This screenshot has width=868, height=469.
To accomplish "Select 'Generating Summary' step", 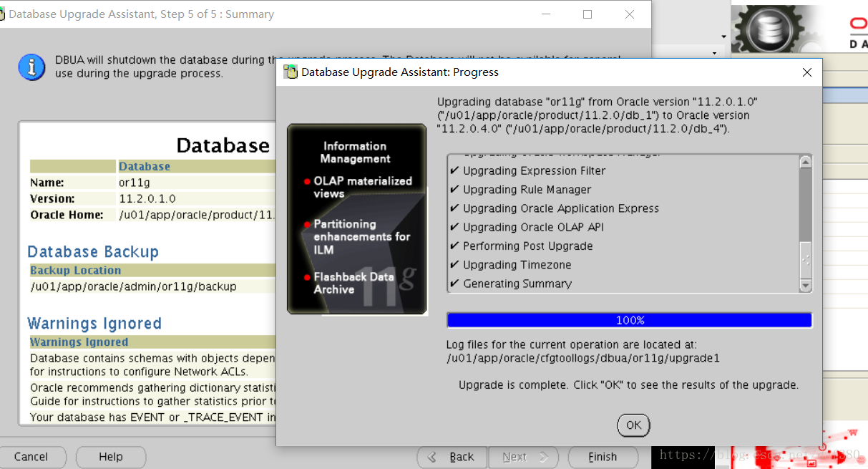I will (511, 284).
